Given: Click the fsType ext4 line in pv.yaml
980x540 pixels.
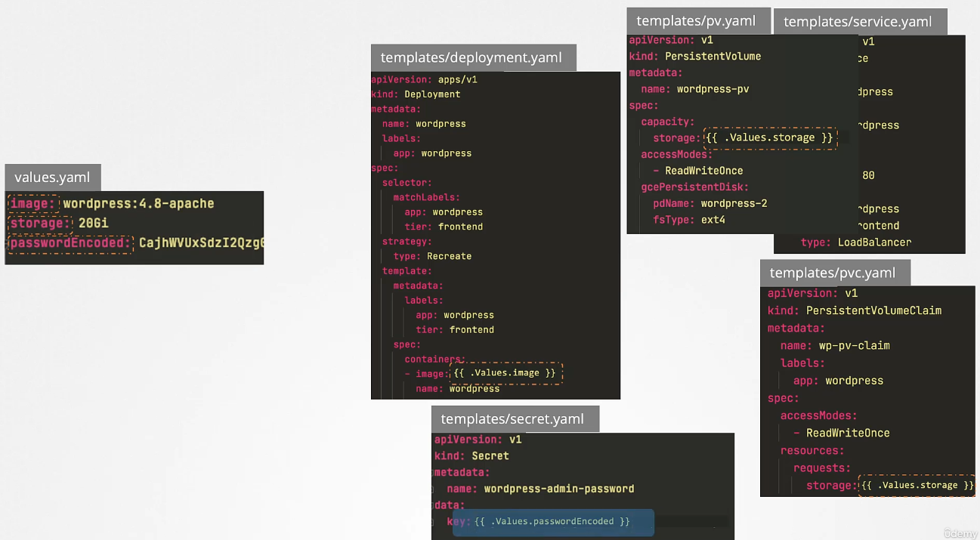Looking at the screenshot, I should click(689, 220).
